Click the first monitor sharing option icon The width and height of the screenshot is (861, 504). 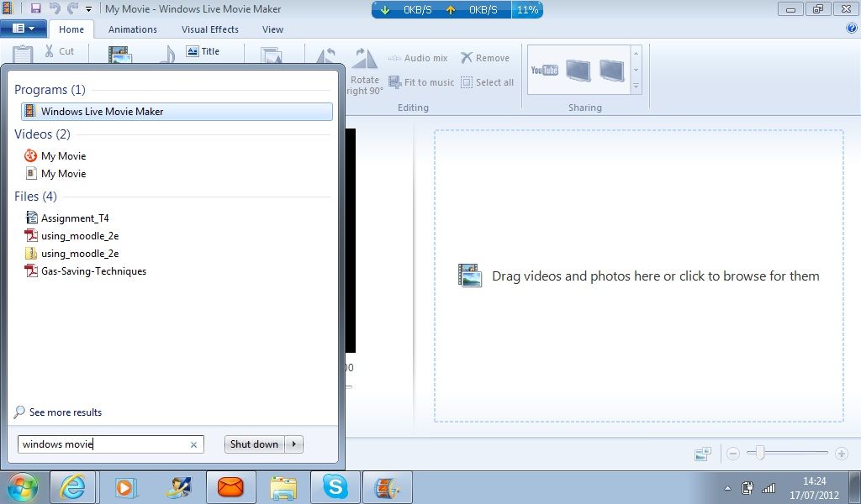pyautogui.click(x=578, y=71)
